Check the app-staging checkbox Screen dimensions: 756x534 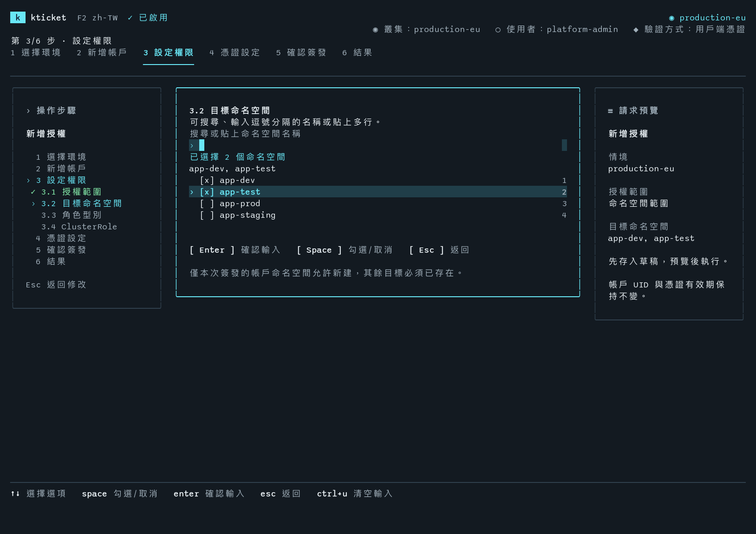pos(207,215)
